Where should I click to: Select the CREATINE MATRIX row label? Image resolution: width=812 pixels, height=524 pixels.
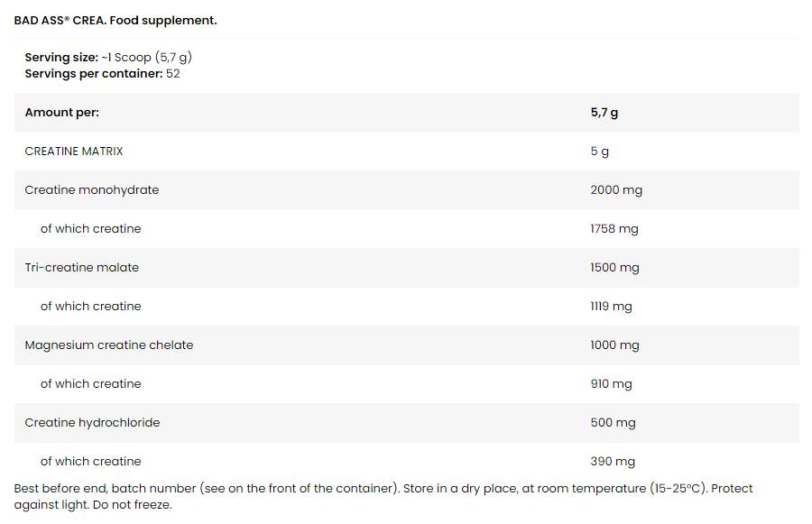[x=74, y=152]
